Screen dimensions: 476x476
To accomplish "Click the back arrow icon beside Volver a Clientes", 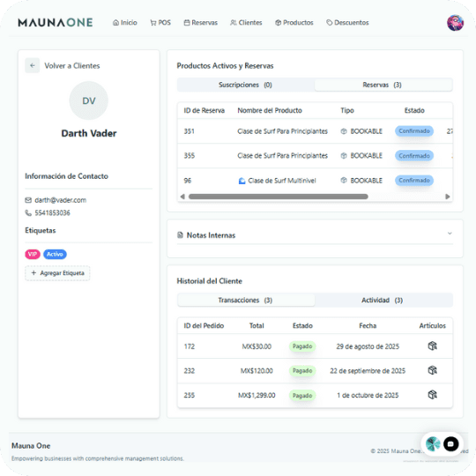I will 33,65.
